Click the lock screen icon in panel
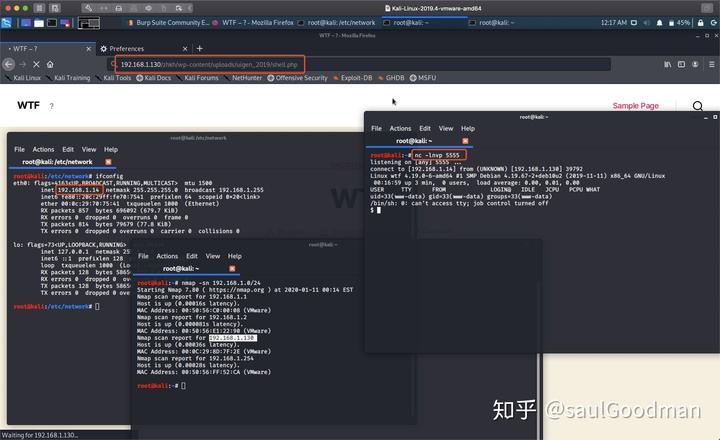 [700, 23]
